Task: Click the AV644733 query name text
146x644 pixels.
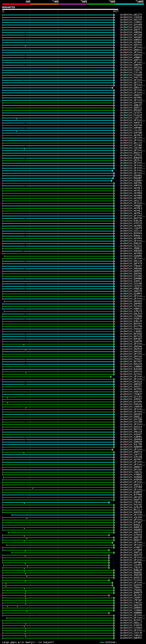Action: pyautogui.click(x=8, y=7)
